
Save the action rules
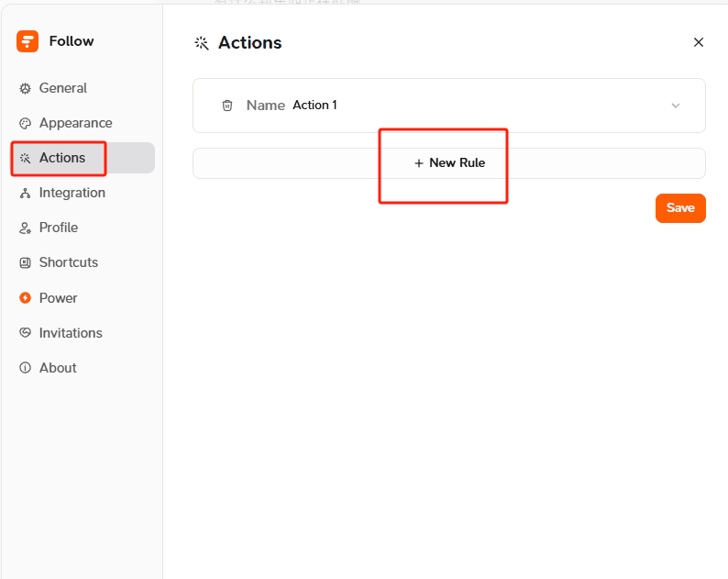pyautogui.click(x=680, y=208)
